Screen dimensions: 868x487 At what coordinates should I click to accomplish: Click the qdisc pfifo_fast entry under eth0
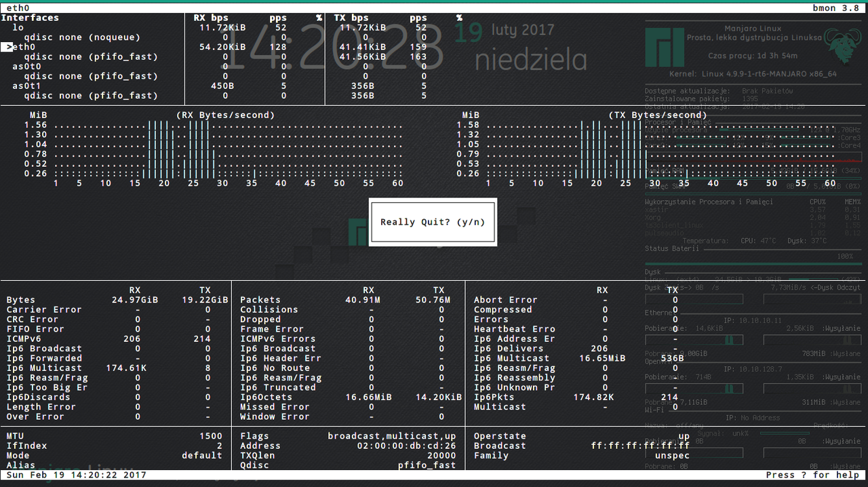click(x=90, y=57)
